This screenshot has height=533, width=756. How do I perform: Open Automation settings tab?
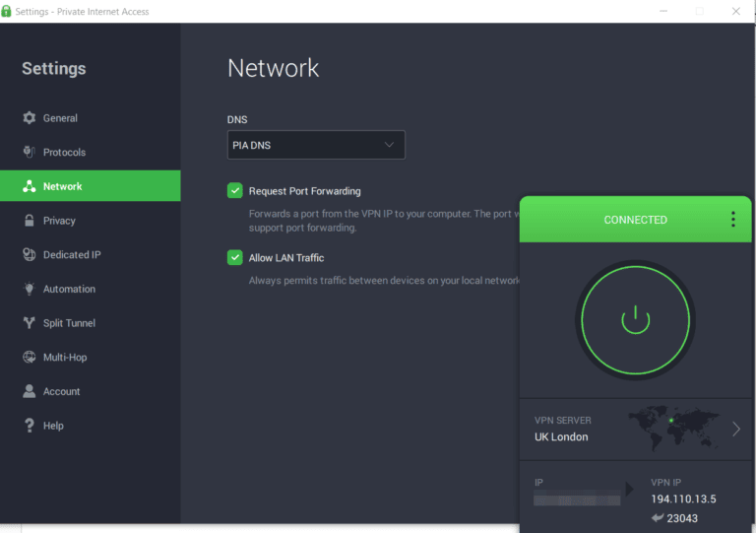(x=91, y=289)
